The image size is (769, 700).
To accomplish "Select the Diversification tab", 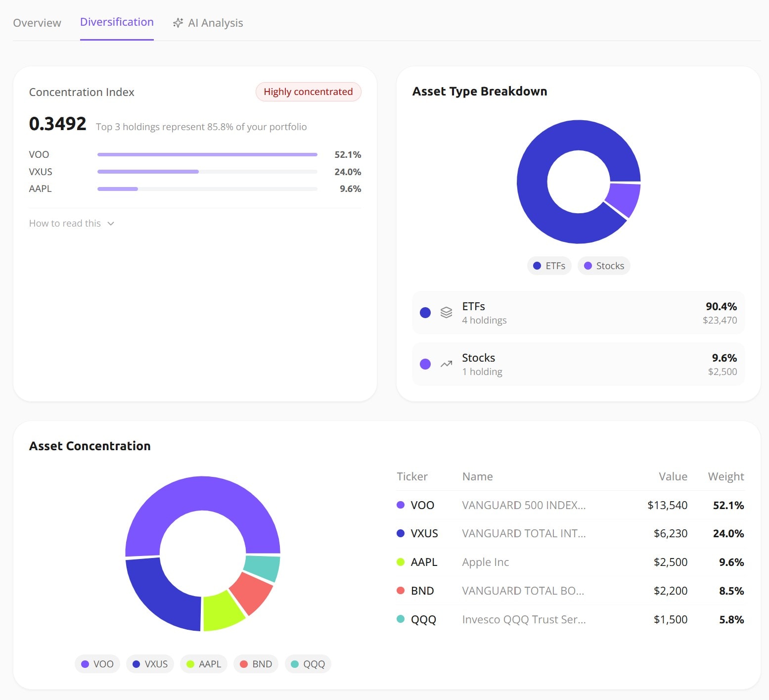I will (x=117, y=22).
